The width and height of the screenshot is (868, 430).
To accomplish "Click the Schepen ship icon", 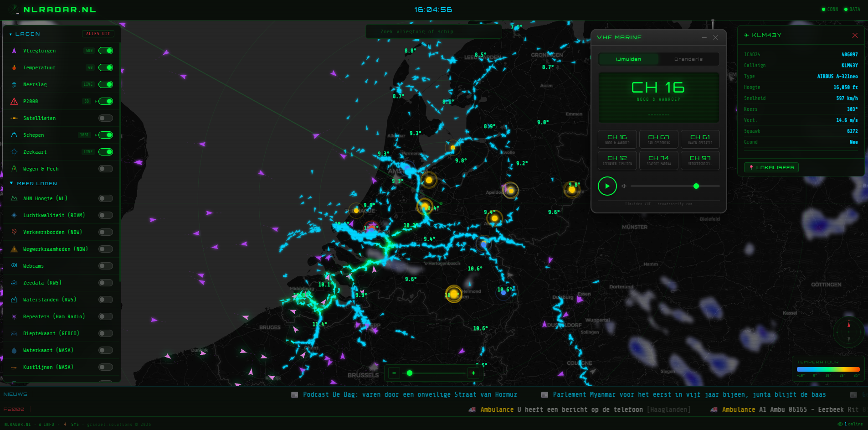I will [13, 135].
